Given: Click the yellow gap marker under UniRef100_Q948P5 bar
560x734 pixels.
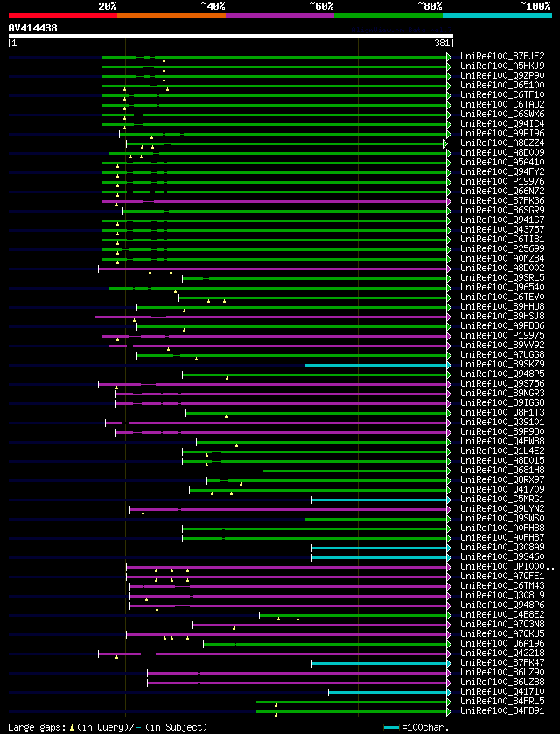Looking at the screenshot, I should [227, 378].
